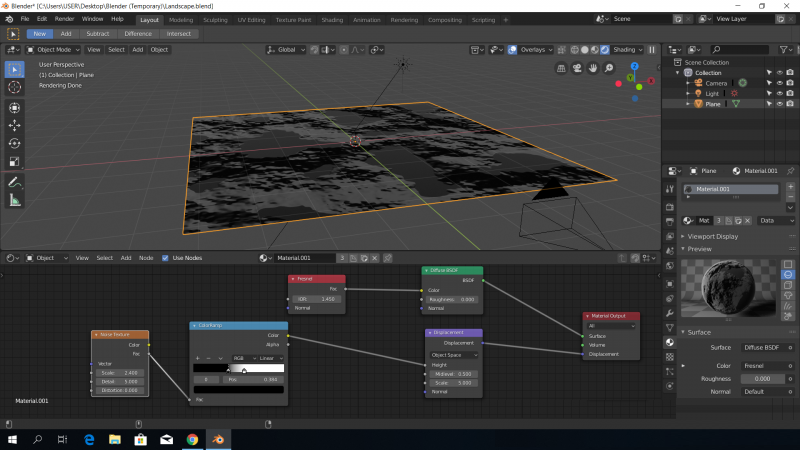Click the ColorRamp gradient bar

238,368
